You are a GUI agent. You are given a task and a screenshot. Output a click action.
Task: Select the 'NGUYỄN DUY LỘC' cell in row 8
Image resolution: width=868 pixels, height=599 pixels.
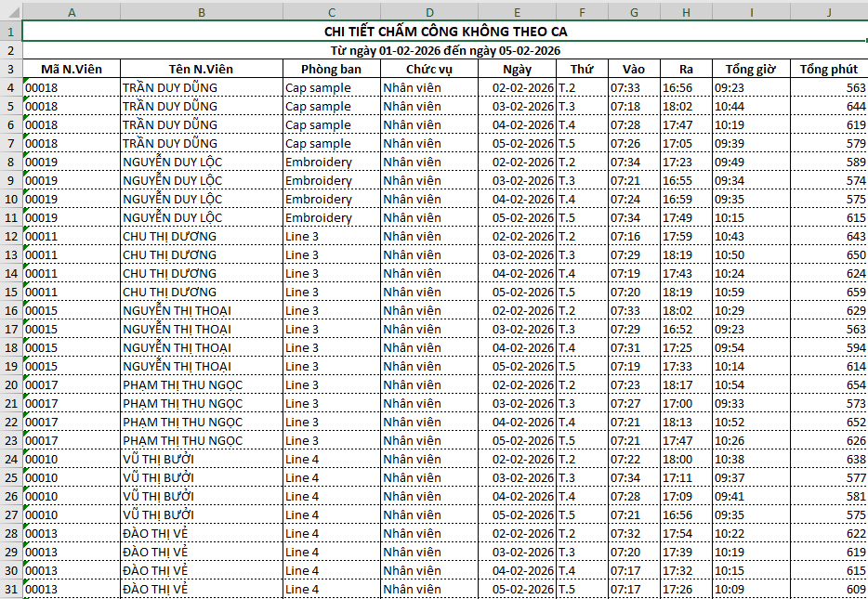pyautogui.click(x=201, y=162)
